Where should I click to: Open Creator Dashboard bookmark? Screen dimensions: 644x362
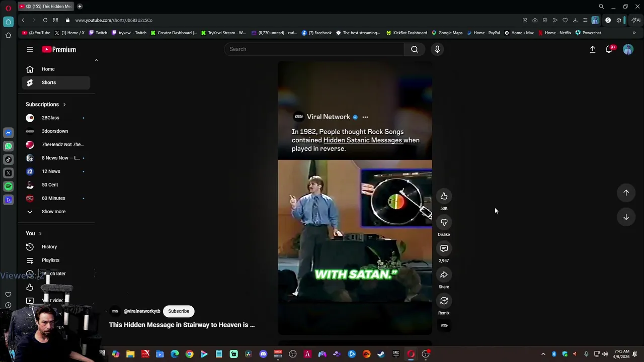tap(174, 33)
